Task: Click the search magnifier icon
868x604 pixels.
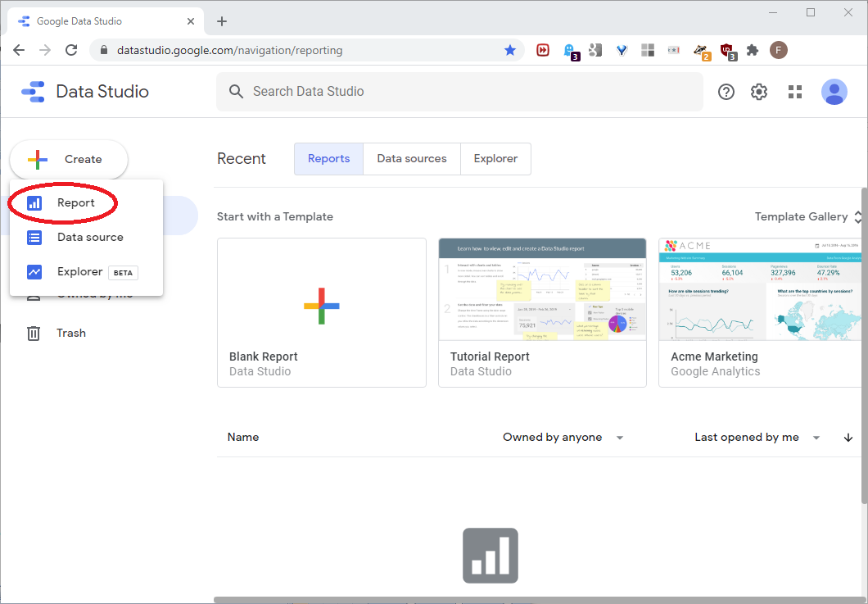Action: click(236, 92)
